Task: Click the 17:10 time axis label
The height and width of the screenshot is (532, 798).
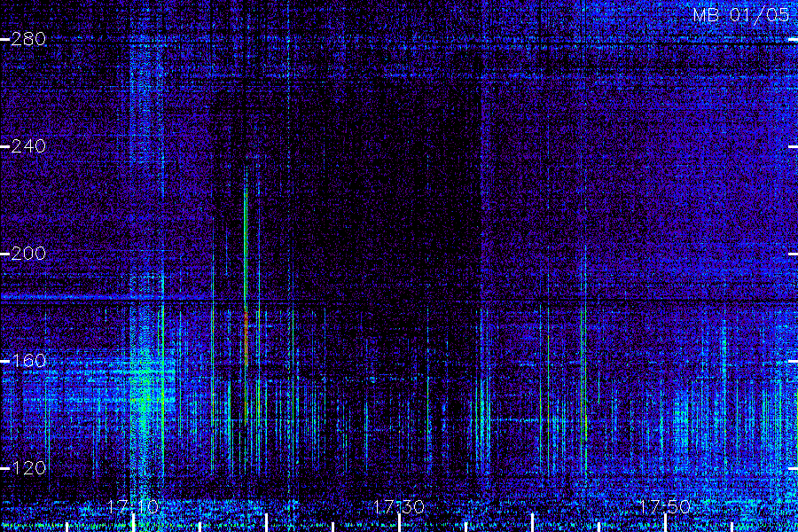Action: pos(133,506)
